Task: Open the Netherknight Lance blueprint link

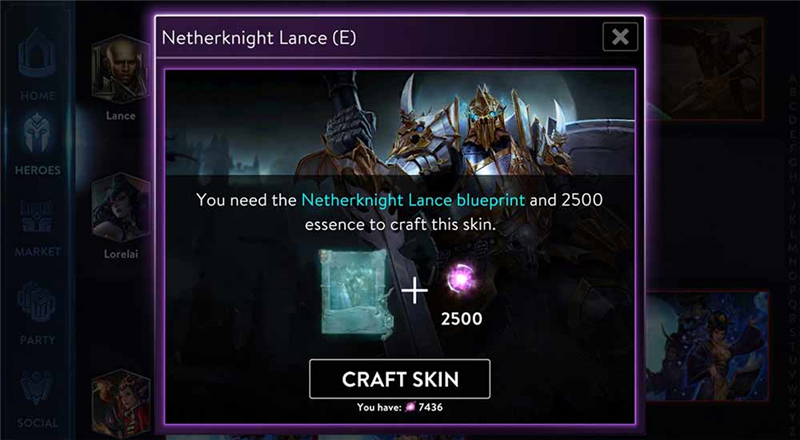Action: click(x=413, y=200)
